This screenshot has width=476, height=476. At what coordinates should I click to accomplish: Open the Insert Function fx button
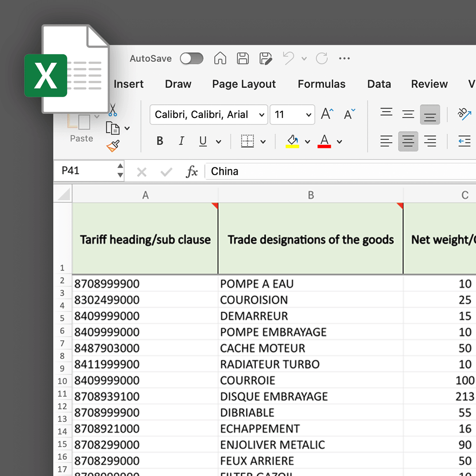click(x=191, y=171)
